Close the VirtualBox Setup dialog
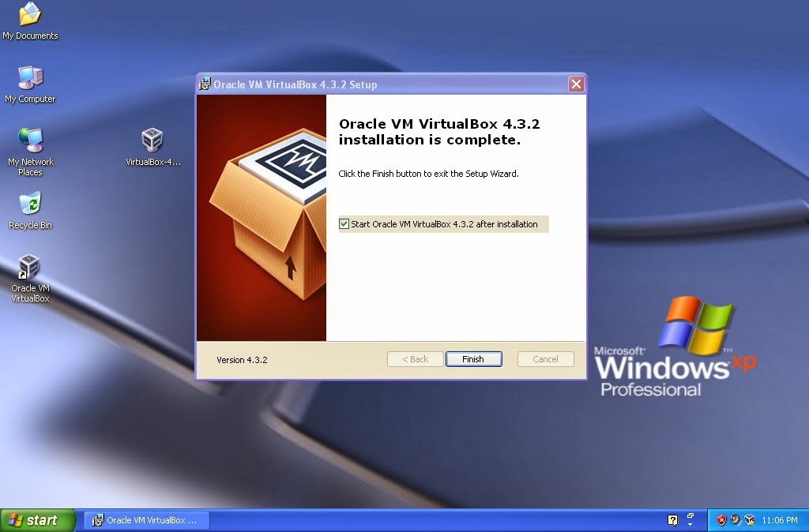 coord(576,84)
